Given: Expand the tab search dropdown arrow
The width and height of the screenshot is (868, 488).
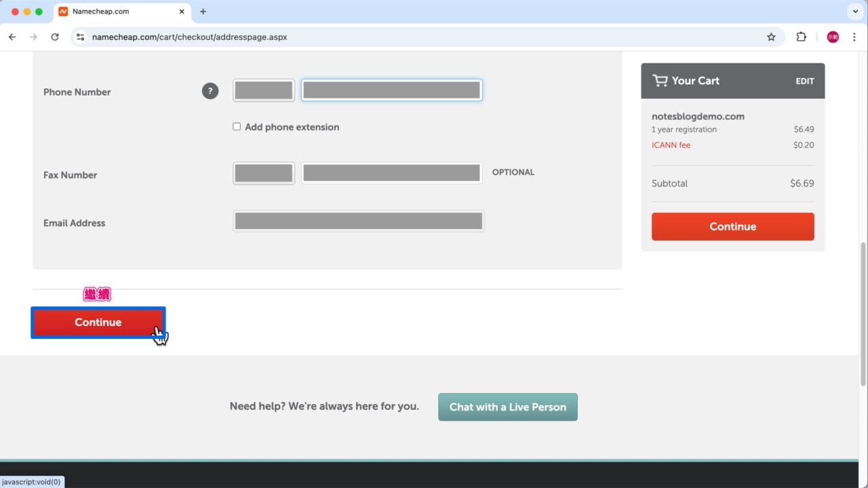Looking at the screenshot, I should pyautogui.click(x=854, y=12).
